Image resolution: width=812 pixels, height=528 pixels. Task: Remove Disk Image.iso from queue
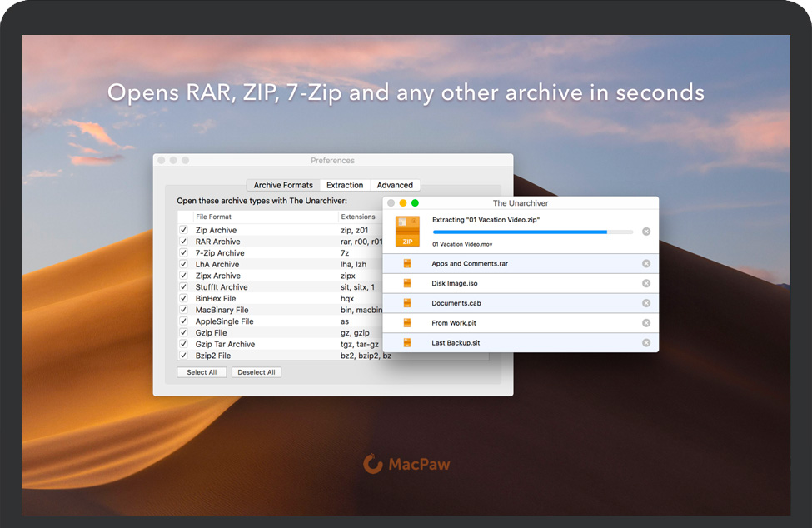(x=646, y=284)
